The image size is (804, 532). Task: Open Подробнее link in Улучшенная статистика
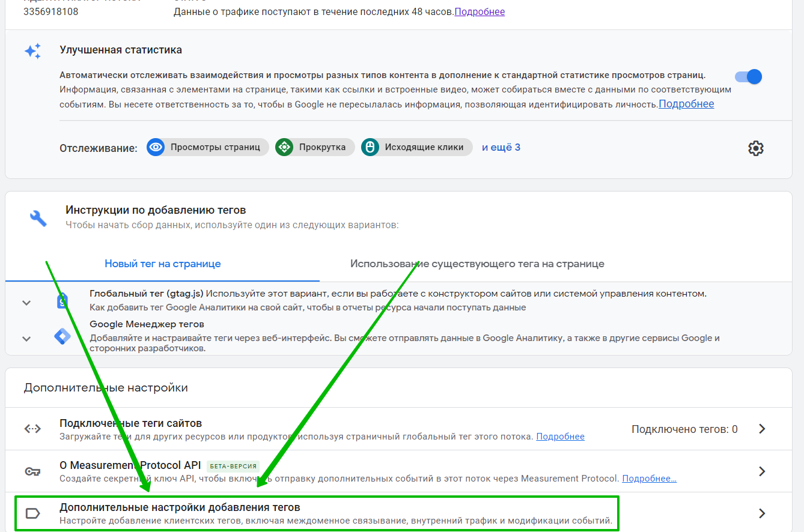(686, 104)
